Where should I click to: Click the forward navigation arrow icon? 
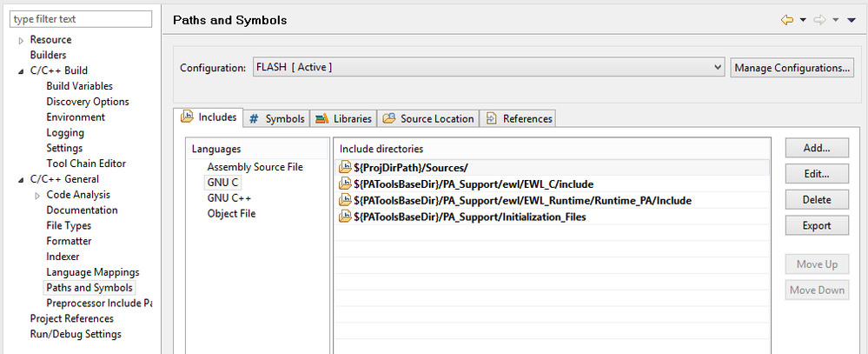[x=819, y=20]
